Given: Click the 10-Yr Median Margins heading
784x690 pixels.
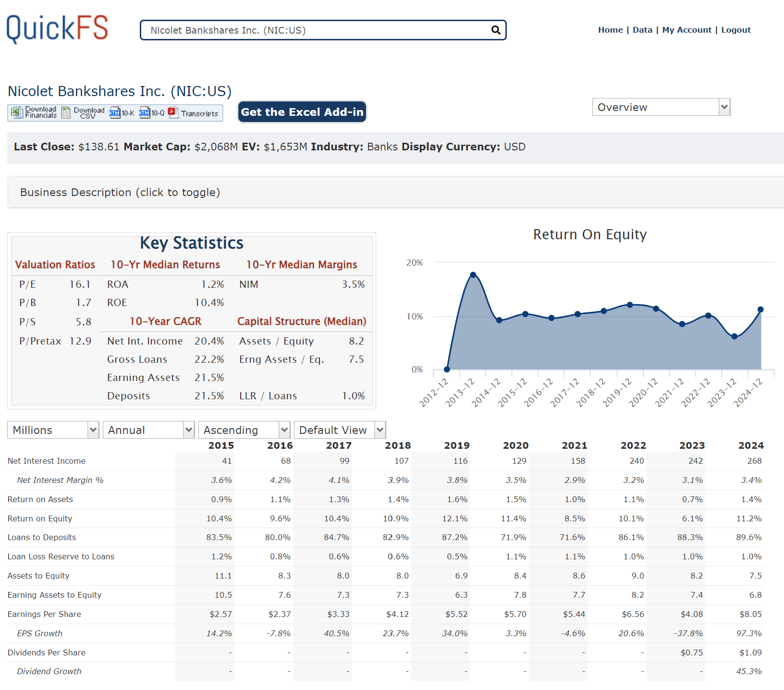Looking at the screenshot, I should [x=302, y=265].
